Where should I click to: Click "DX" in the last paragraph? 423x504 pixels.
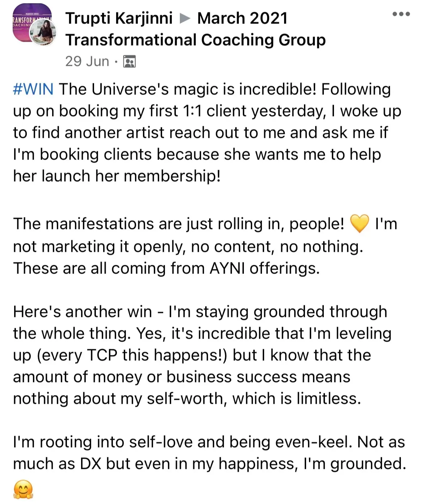(x=90, y=464)
